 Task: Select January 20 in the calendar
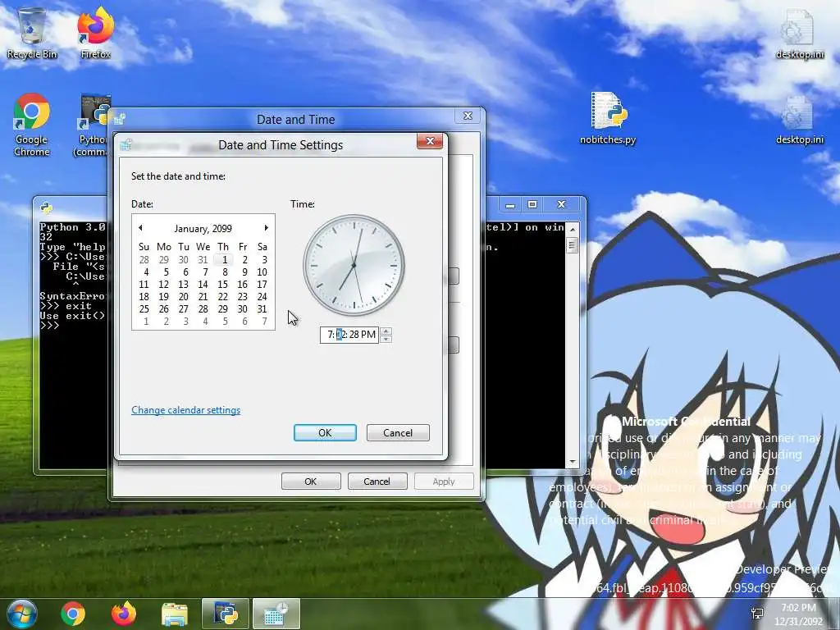click(184, 297)
